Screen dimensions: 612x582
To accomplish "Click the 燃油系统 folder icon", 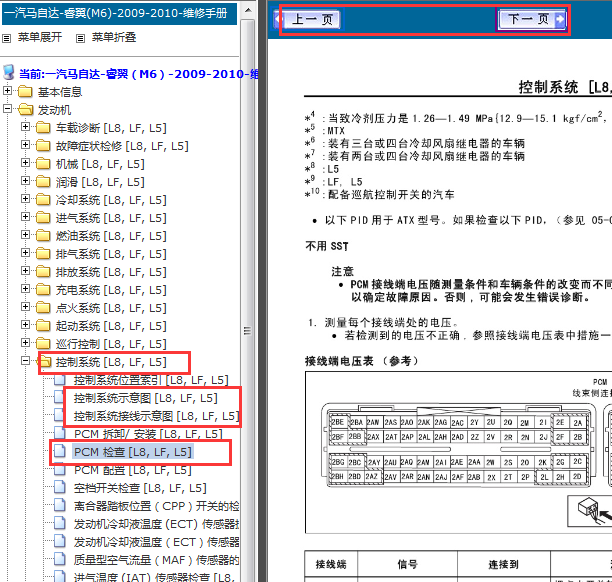I will click(x=43, y=235).
